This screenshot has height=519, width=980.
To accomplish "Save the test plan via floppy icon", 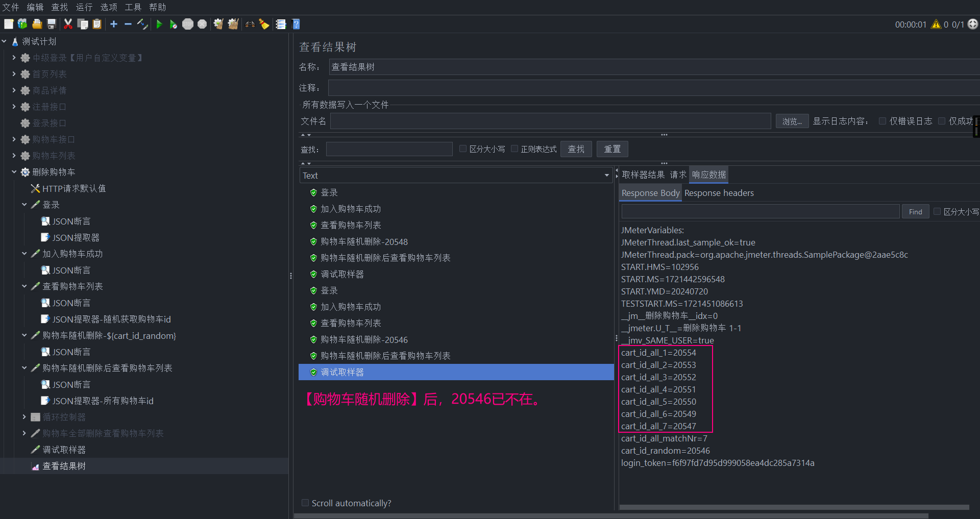I will coord(51,24).
